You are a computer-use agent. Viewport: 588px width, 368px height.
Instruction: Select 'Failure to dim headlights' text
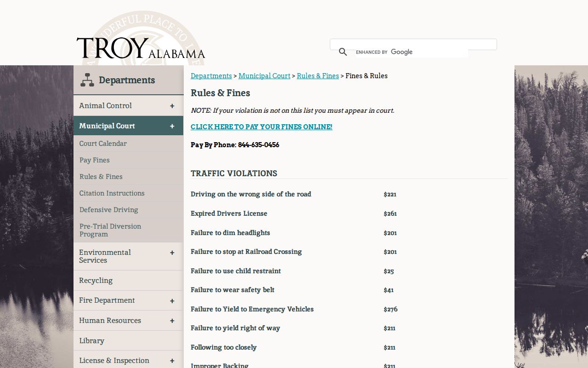point(230,233)
